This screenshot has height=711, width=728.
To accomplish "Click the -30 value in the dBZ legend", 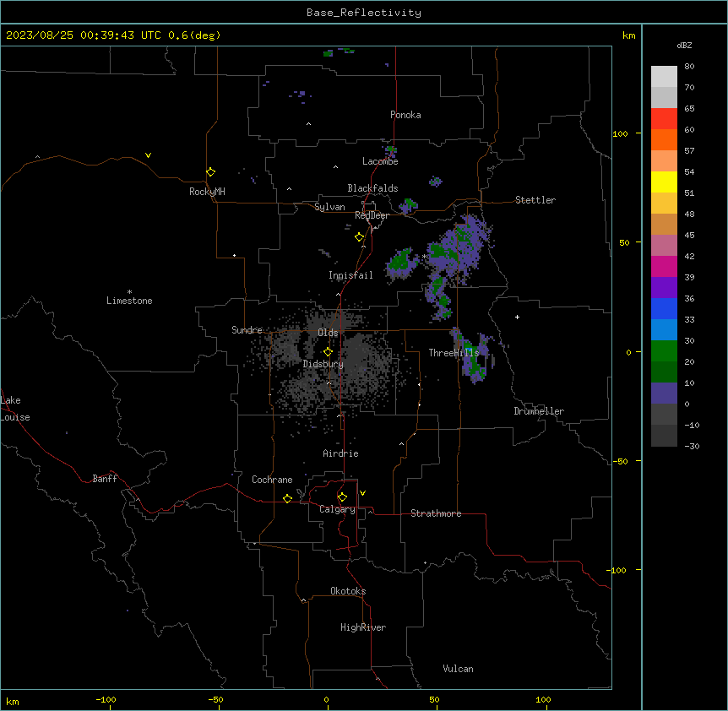I will pyautogui.click(x=692, y=447).
